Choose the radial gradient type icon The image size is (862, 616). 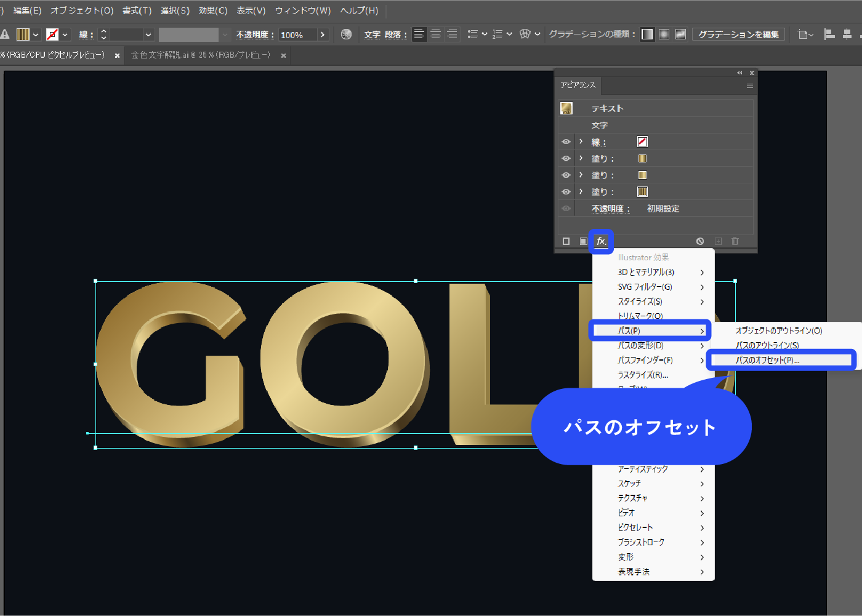coord(664,34)
